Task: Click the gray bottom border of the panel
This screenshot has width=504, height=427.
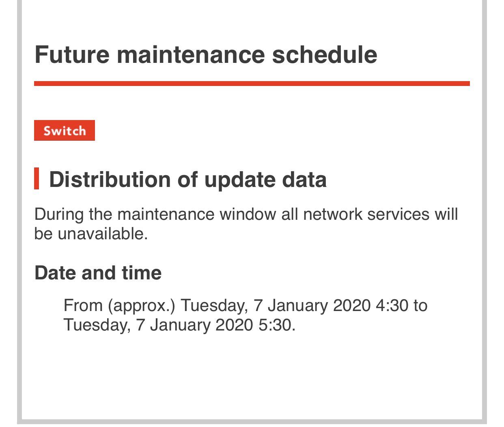Action: 252,421
